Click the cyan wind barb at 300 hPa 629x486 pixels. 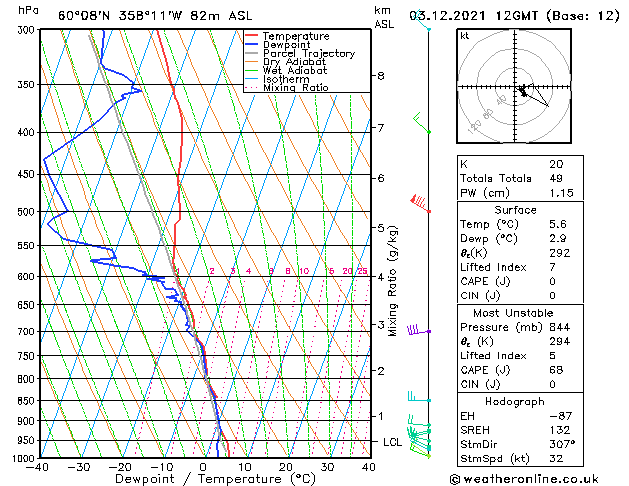tap(421, 20)
